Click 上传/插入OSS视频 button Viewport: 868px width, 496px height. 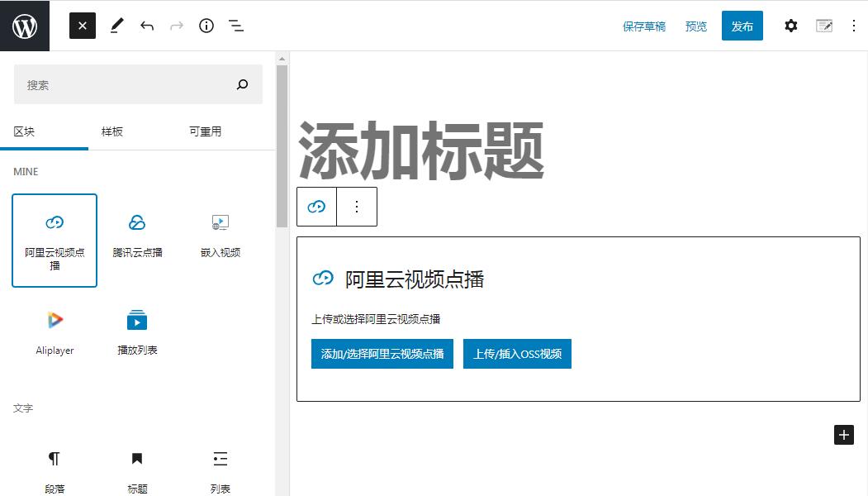pos(517,354)
